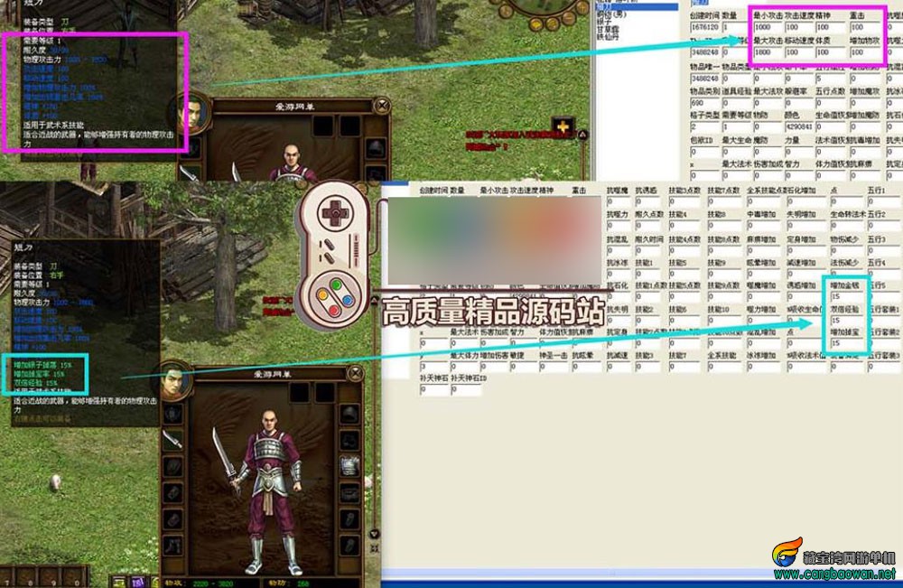
Task: Click the 移动速度 field in upper editor
Action: (799, 52)
